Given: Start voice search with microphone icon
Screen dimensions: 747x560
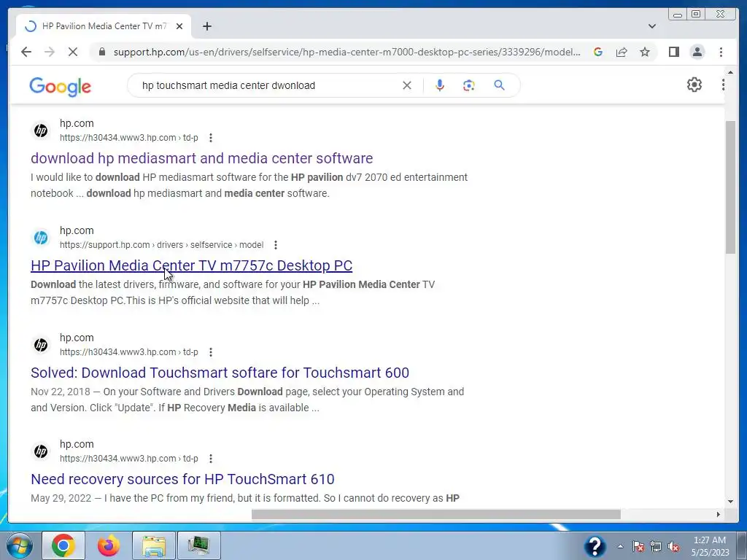Looking at the screenshot, I should pos(440,86).
